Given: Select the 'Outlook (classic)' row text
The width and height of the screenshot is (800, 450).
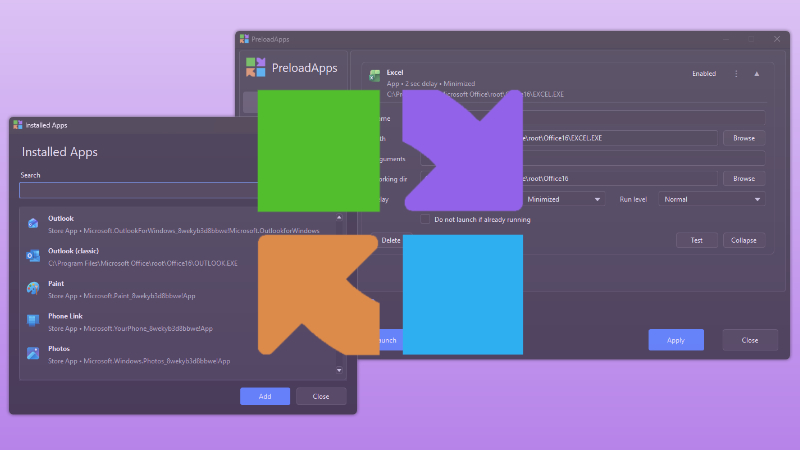Looking at the screenshot, I should tap(73, 251).
